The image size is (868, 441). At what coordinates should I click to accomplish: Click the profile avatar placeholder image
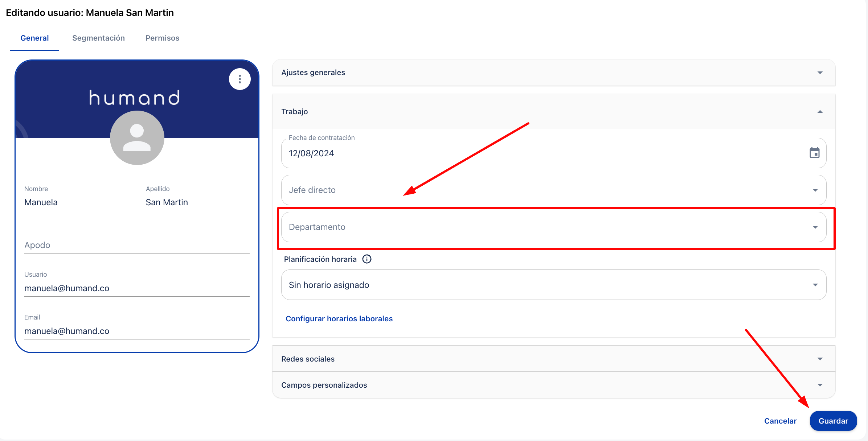(137, 138)
